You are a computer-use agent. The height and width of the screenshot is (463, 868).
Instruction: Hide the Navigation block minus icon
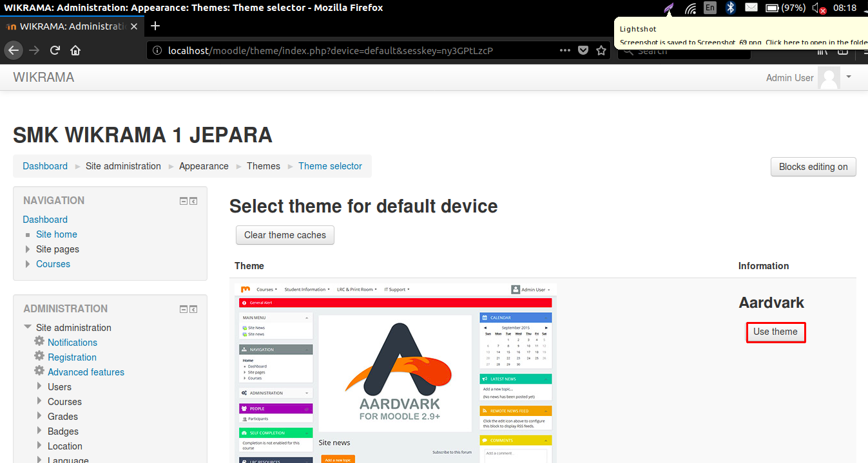click(184, 201)
